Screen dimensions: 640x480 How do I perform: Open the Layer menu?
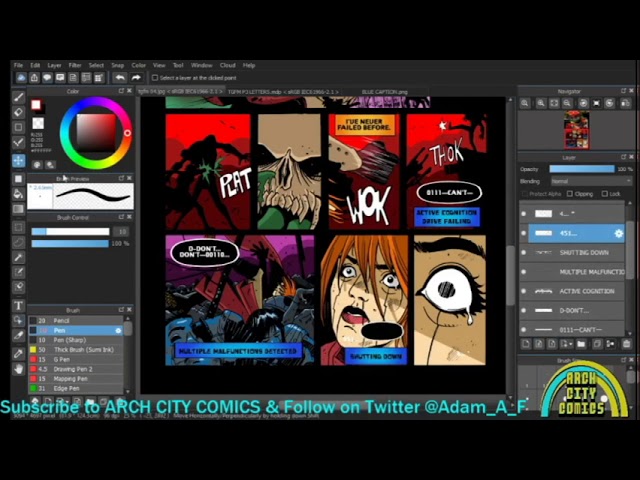[x=54, y=65]
